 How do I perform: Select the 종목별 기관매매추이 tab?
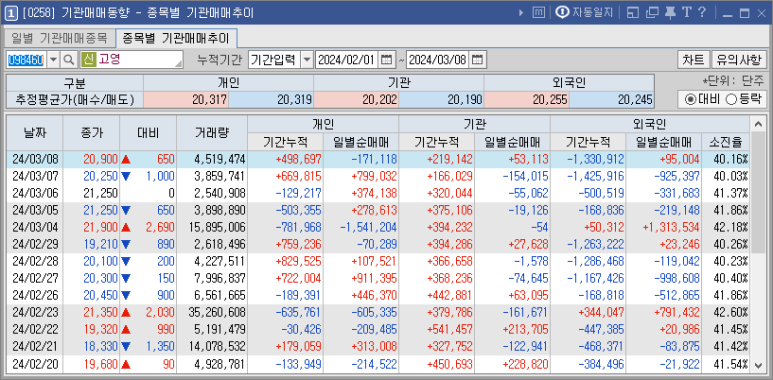point(176,37)
